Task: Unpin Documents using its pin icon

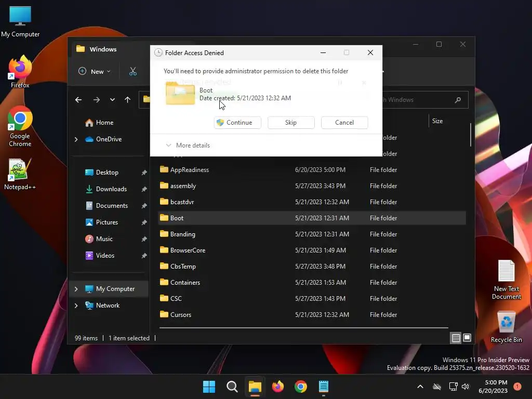Action: [144, 206]
